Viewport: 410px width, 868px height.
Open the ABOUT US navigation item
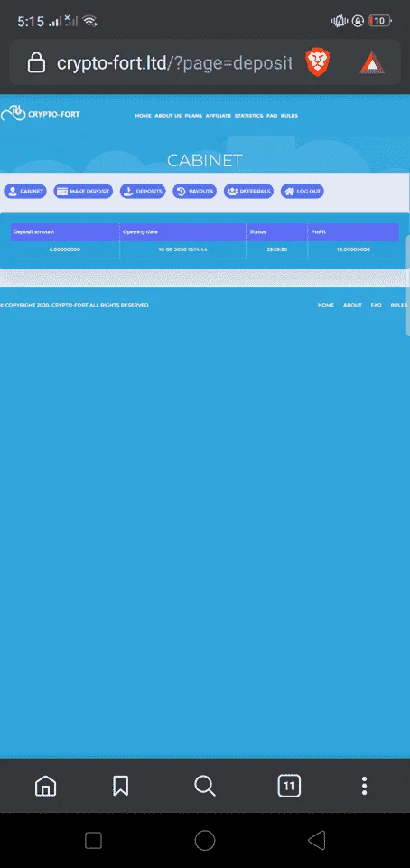pos(168,116)
